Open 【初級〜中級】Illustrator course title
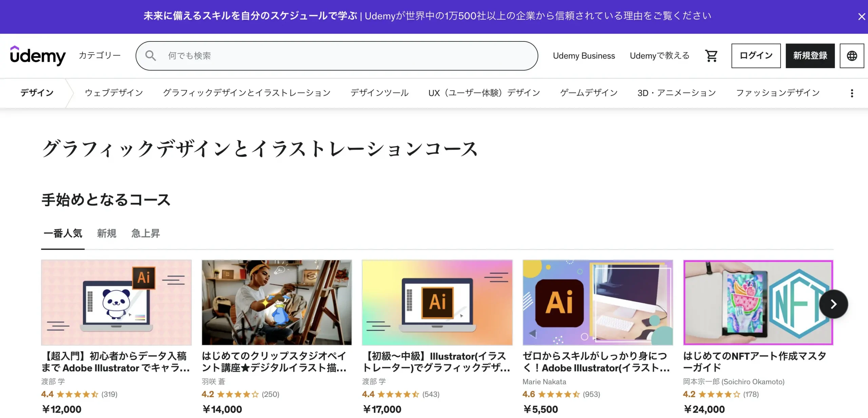This screenshot has height=418, width=868. tap(436, 362)
